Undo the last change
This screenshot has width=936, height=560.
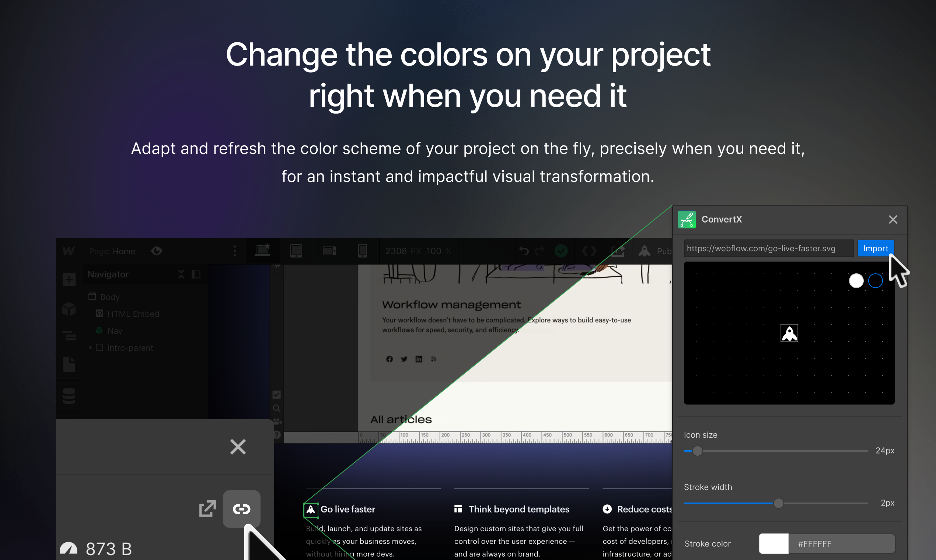coord(524,251)
